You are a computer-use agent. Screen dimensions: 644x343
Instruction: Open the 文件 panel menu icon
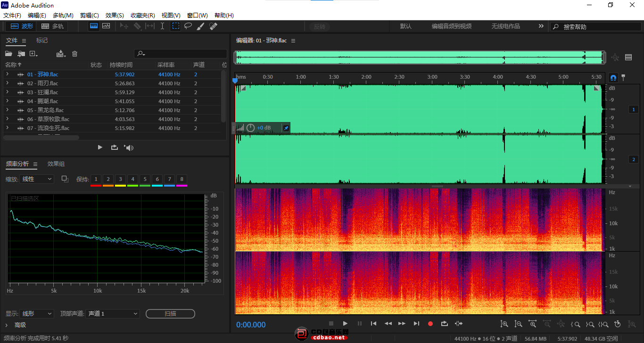coord(24,41)
